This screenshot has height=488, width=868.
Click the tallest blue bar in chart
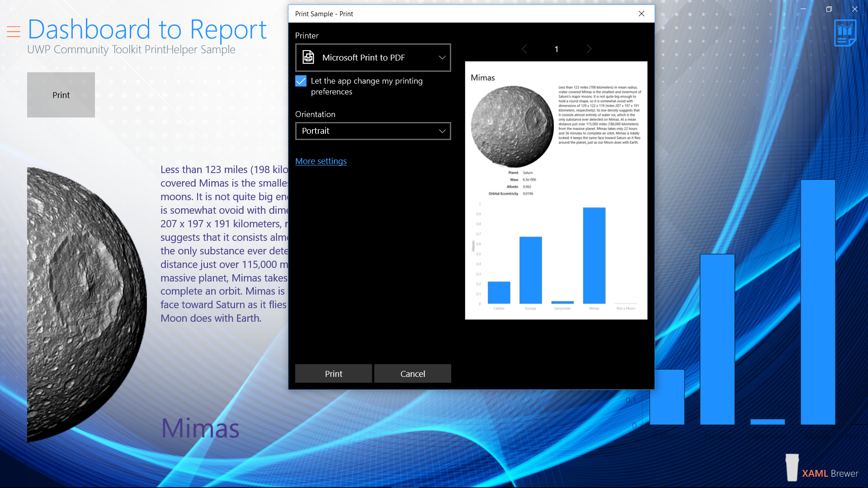click(817, 302)
